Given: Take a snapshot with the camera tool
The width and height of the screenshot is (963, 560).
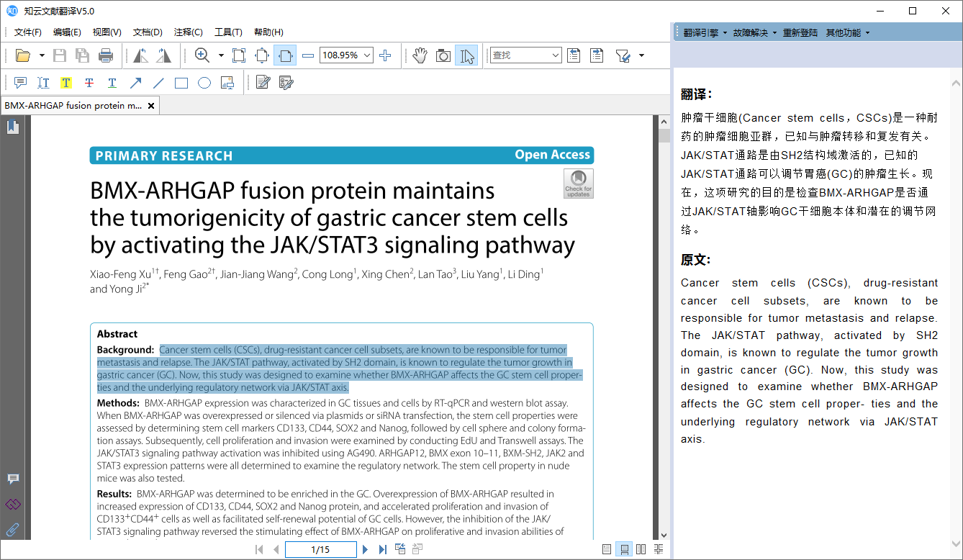Looking at the screenshot, I should [x=443, y=55].
